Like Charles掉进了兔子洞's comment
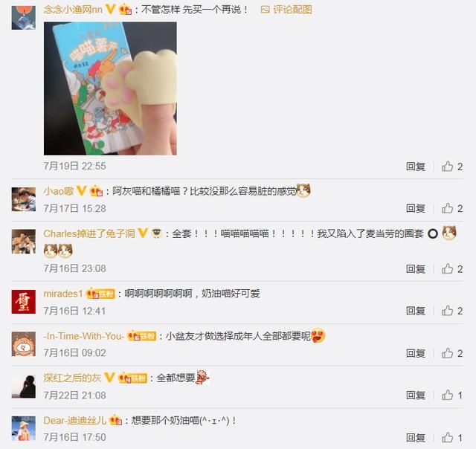476x449 pixels. pos(447,268)
